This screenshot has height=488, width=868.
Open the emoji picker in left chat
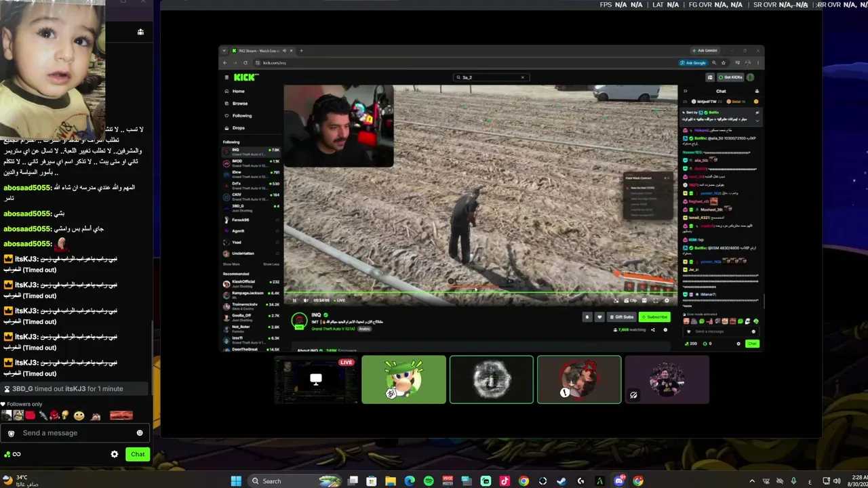[140, 433]
